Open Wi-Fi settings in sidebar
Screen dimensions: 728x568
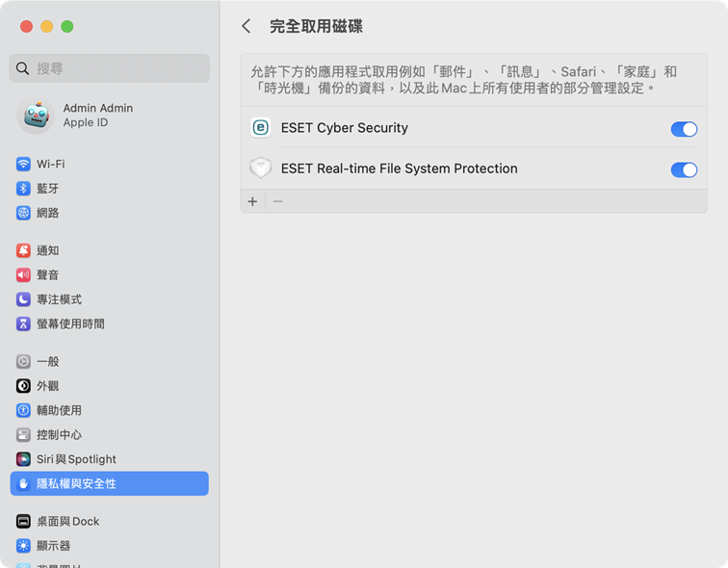click(x=110, y=164)
